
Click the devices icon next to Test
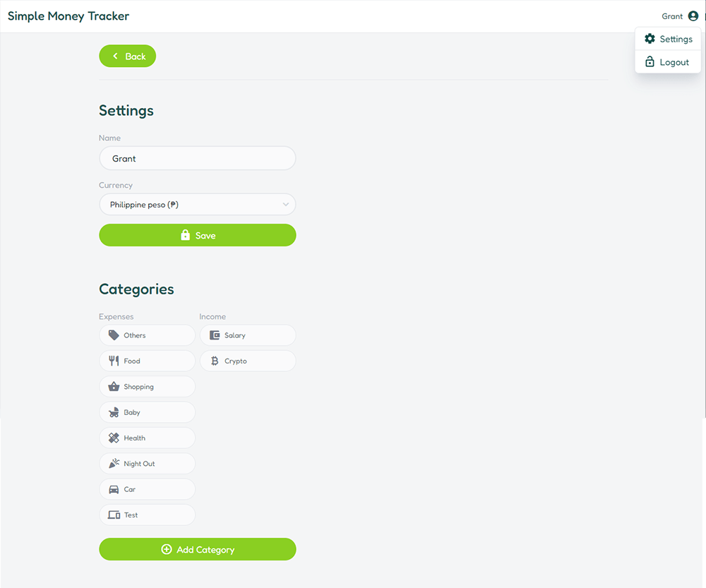coord(114,515)
